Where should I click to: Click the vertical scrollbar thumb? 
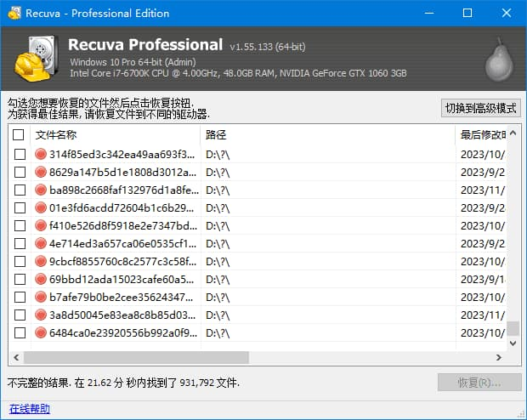pos(513,328)
